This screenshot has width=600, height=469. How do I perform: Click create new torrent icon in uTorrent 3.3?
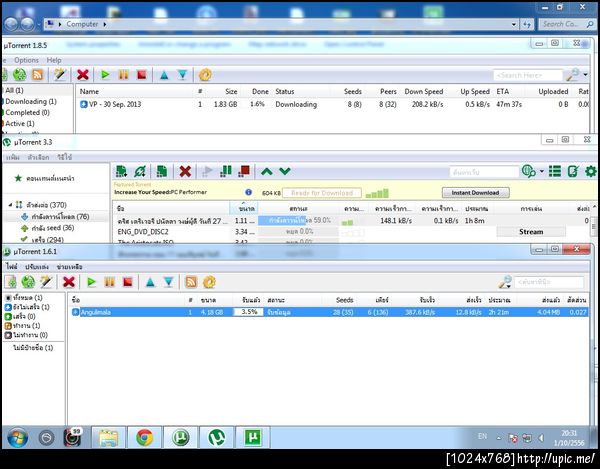tap(162, 171)
